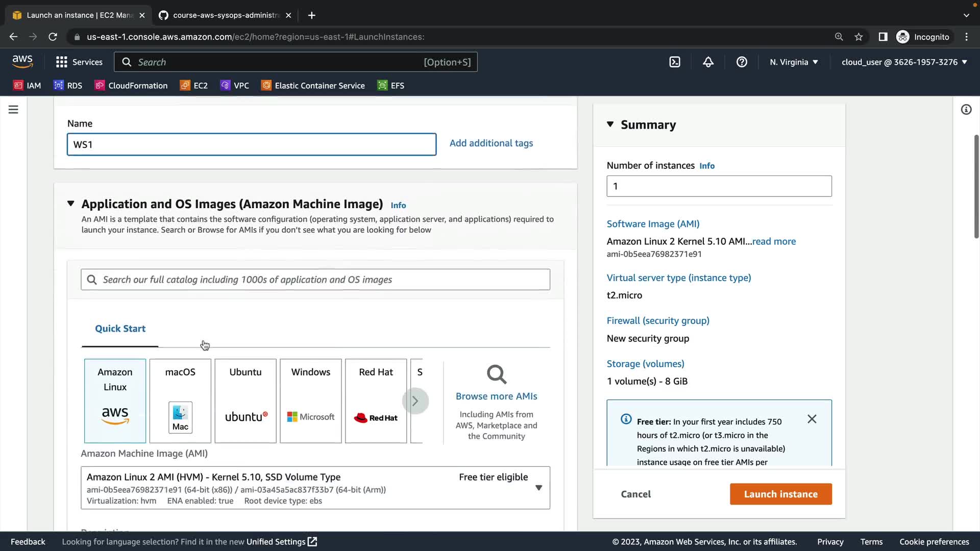Open the Amazon Linux 2 AMI dropdown
Screen dimensions: 980x551
538,488
